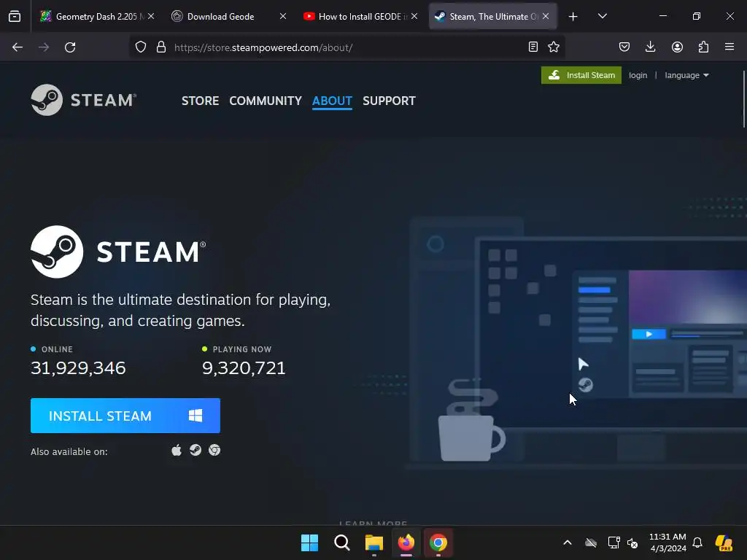Viewport: 747px width, 560px height.
Task: Open the STORE menu
Action: 200,101
